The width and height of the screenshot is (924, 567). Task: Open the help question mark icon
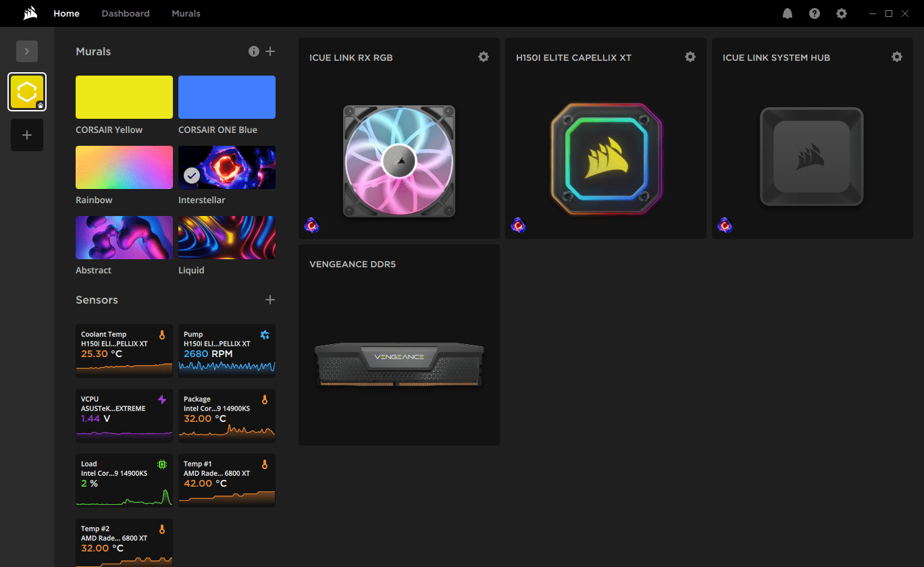click(x=815, y=13)
